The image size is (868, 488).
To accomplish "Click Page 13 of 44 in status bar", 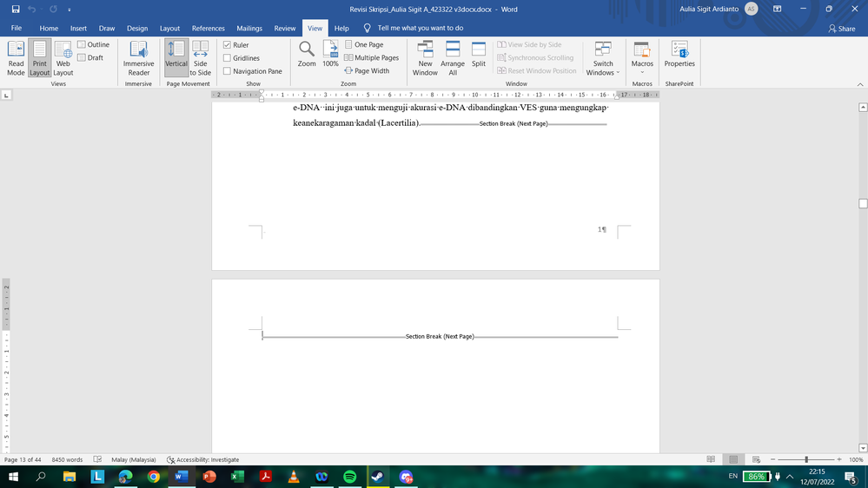I will [x=23, y=460].
